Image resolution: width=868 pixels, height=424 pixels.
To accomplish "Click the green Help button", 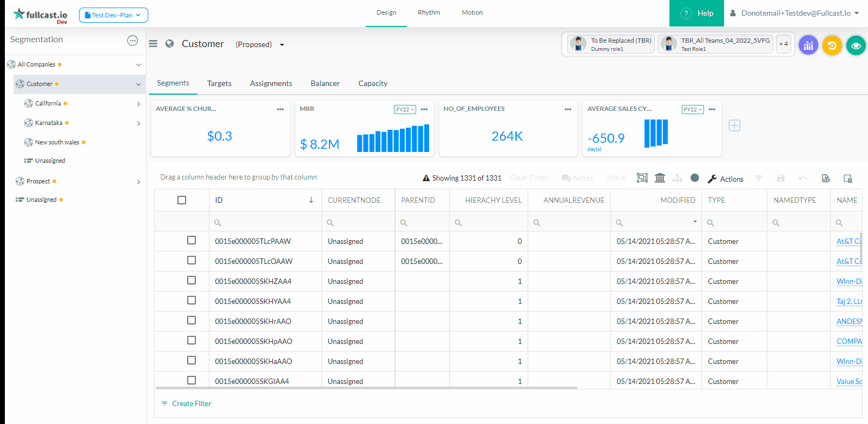I will pyautogui.click(x=696, y=13).
